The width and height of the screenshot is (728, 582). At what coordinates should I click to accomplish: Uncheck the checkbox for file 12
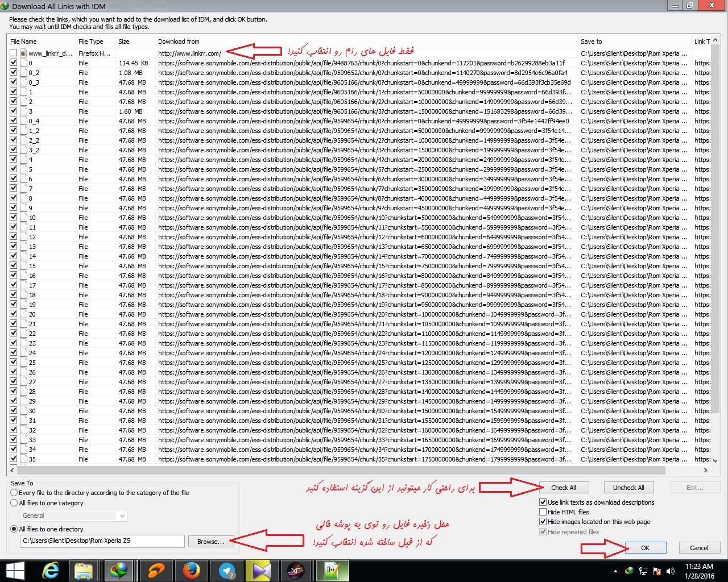point(13,236)
